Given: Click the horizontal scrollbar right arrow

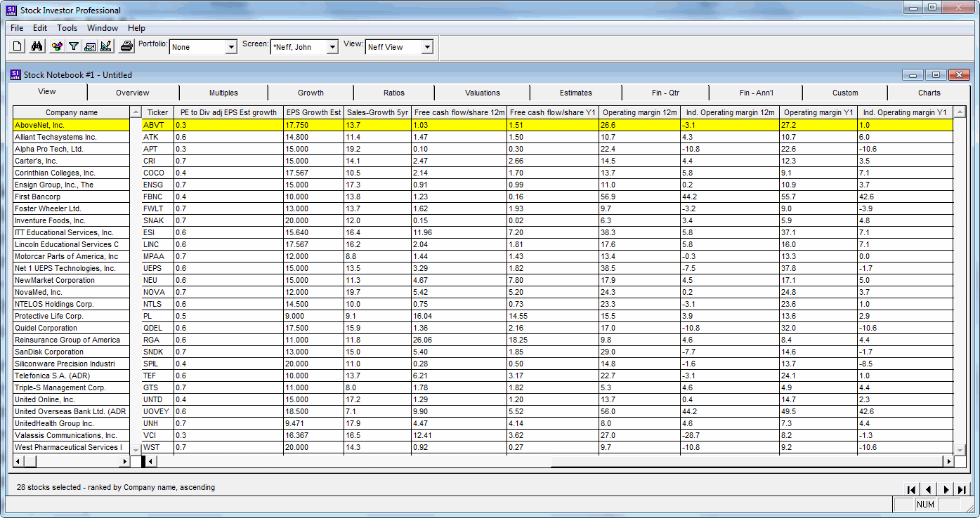Looking at the screenshot, I should [x=948, y=461].
